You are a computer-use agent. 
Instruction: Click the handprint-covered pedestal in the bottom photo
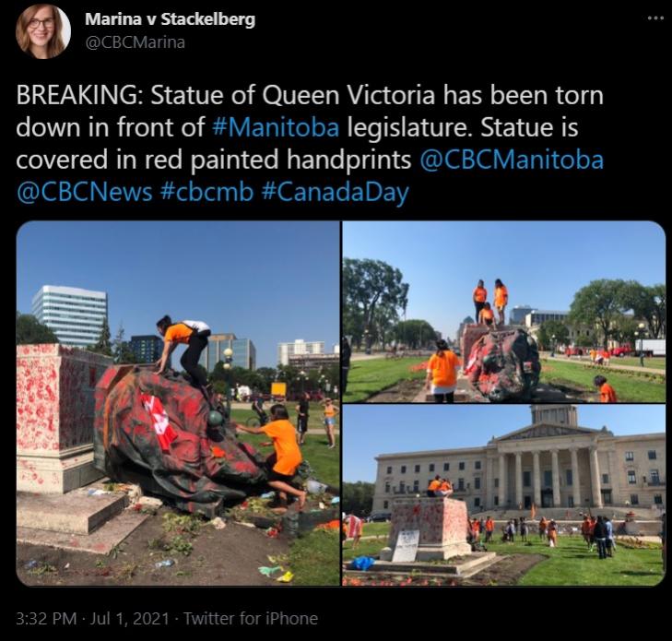tap(430, 528)
